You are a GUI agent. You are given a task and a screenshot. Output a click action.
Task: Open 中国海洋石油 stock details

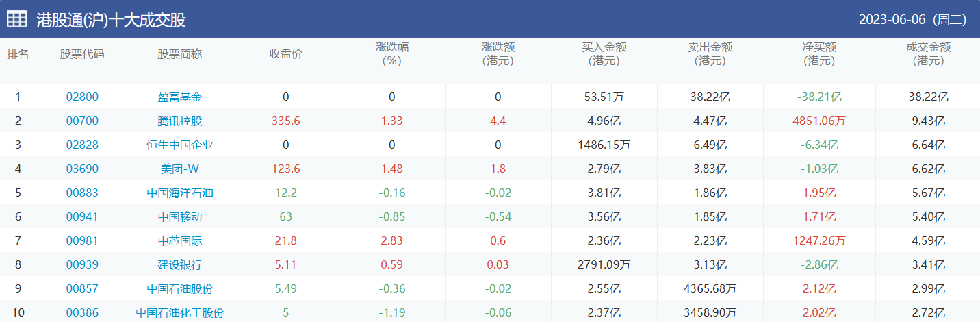pos(180,193)
